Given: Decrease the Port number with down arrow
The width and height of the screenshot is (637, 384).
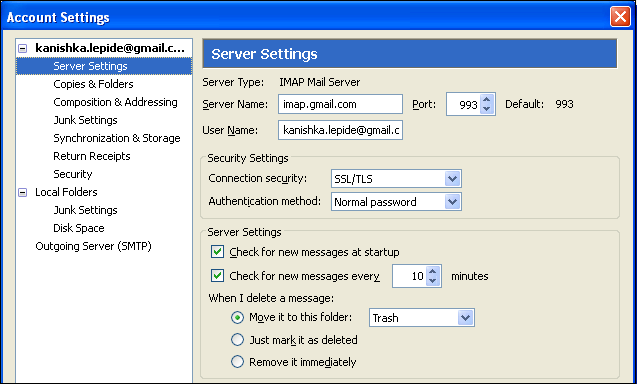Looking at the screenshot, I should click(487, 109).
